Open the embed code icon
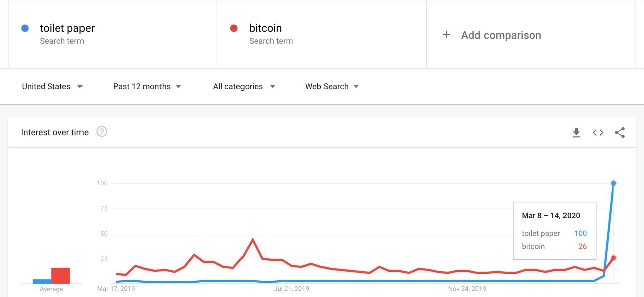 [598, 133]
